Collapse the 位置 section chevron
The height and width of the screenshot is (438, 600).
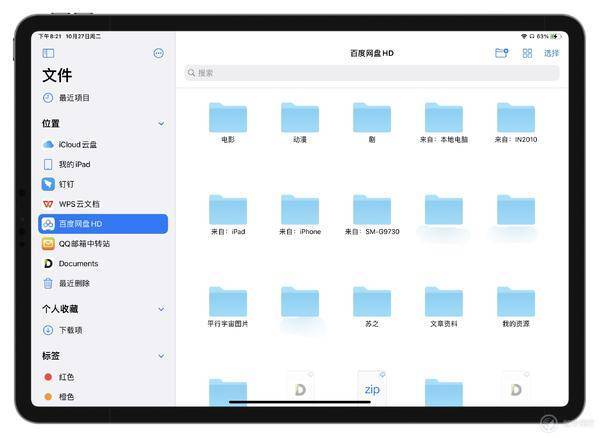[161, 124]
